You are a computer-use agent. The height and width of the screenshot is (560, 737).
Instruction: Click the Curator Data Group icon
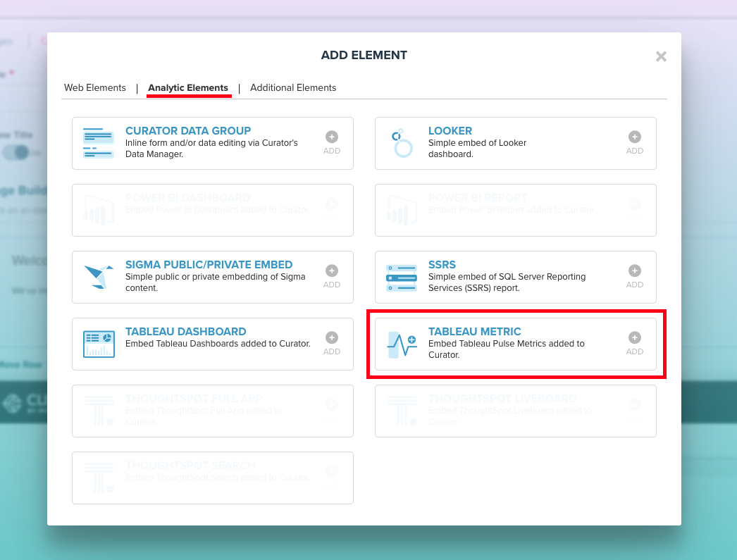click(98, 143)
